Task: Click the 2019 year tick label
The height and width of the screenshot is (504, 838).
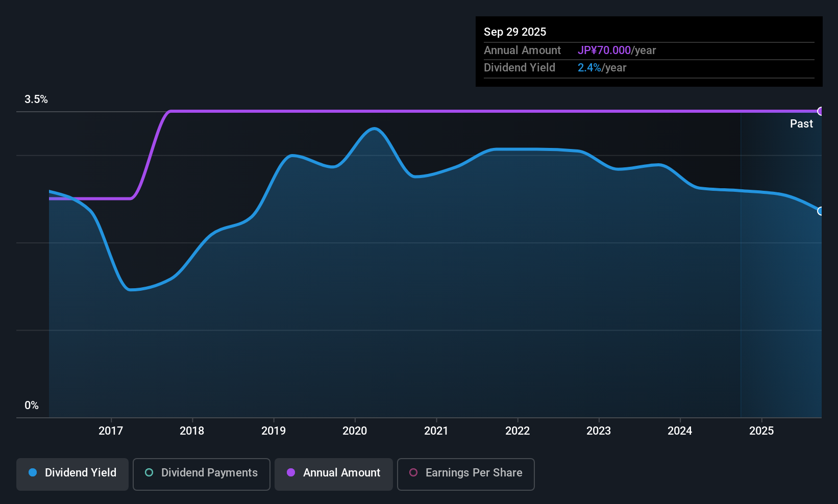Action: click(274, 431)
